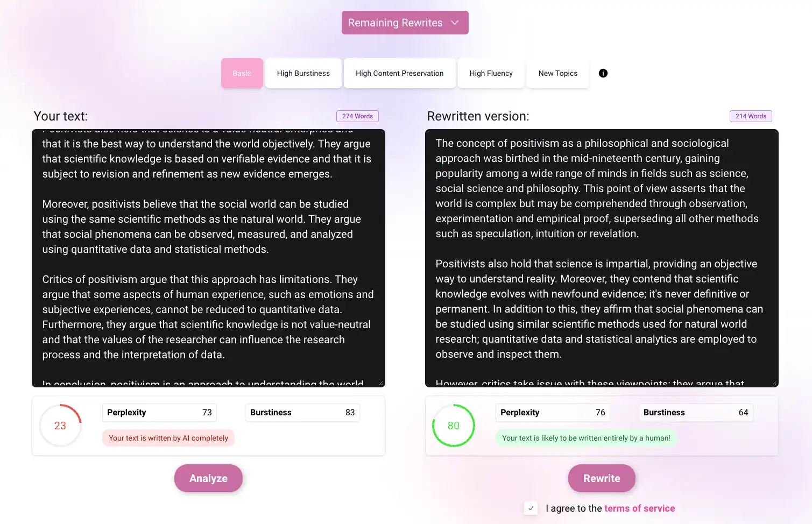Click the green score circle showing 80
Image resolution: width=812 pixels, height=524 pixels.
click(453, 425)
